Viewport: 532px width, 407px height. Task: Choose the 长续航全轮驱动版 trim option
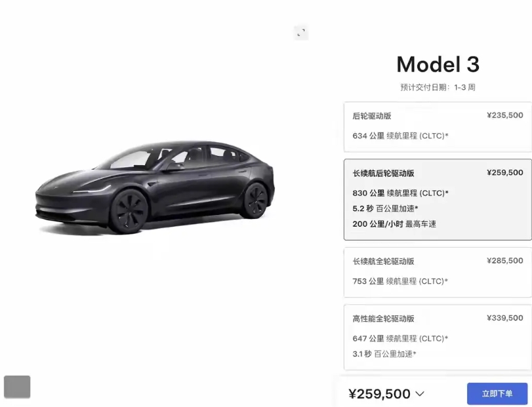pyautogui.click(x=438, y=273)
